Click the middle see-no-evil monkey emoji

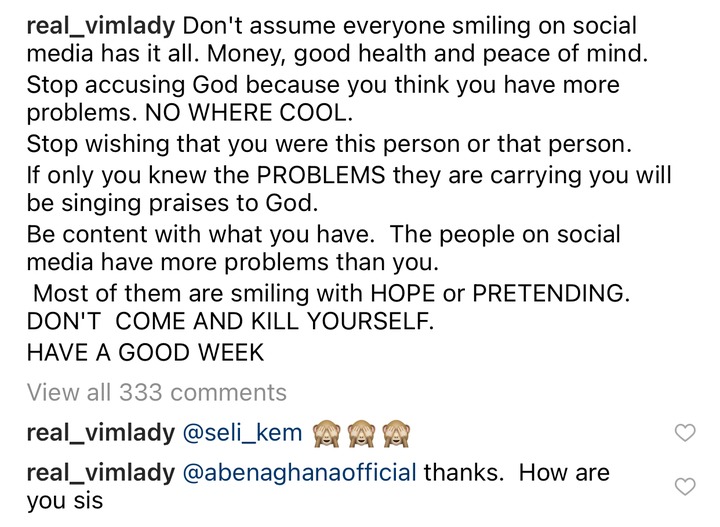[361, 433]
